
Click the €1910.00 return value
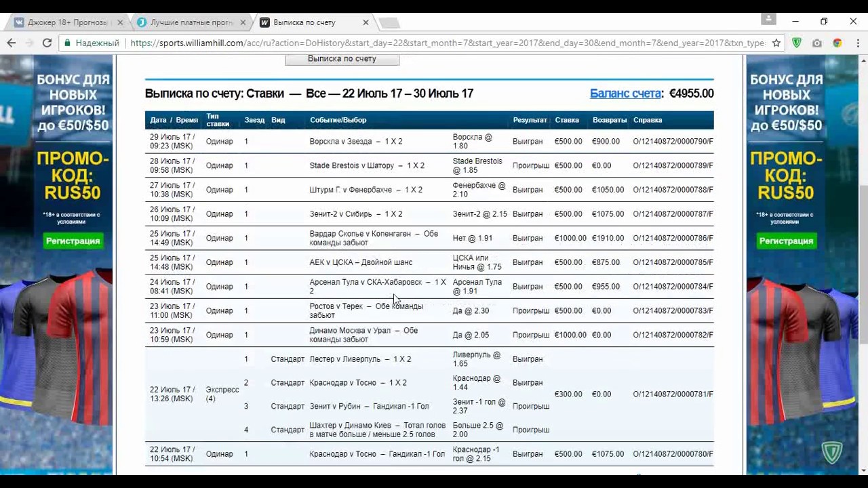(608, 239)
